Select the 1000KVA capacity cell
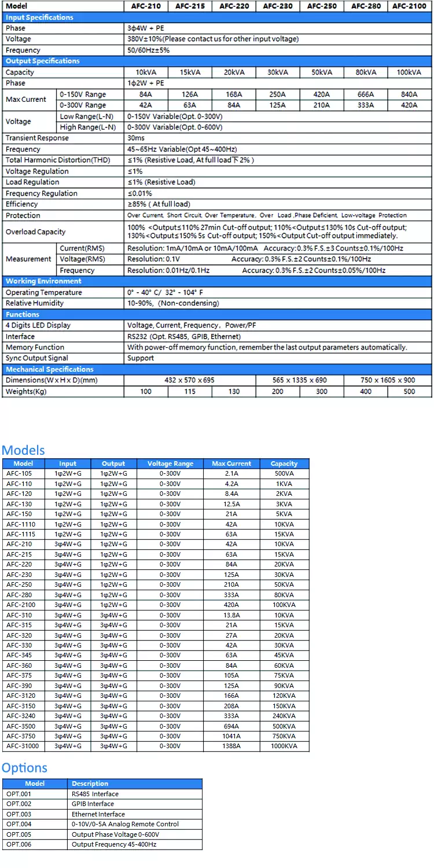This screenshot has width=434, height=868. tap(284, 746)
